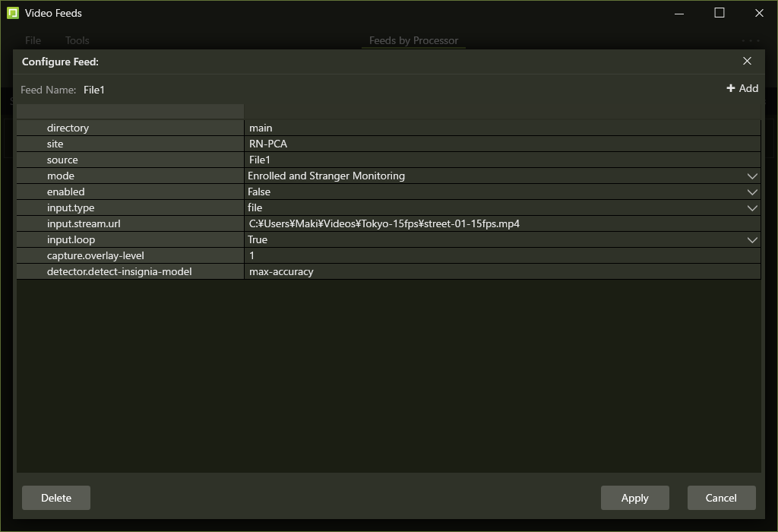Delete this feed
Viewport: 778px width, 532px height.
56,498
